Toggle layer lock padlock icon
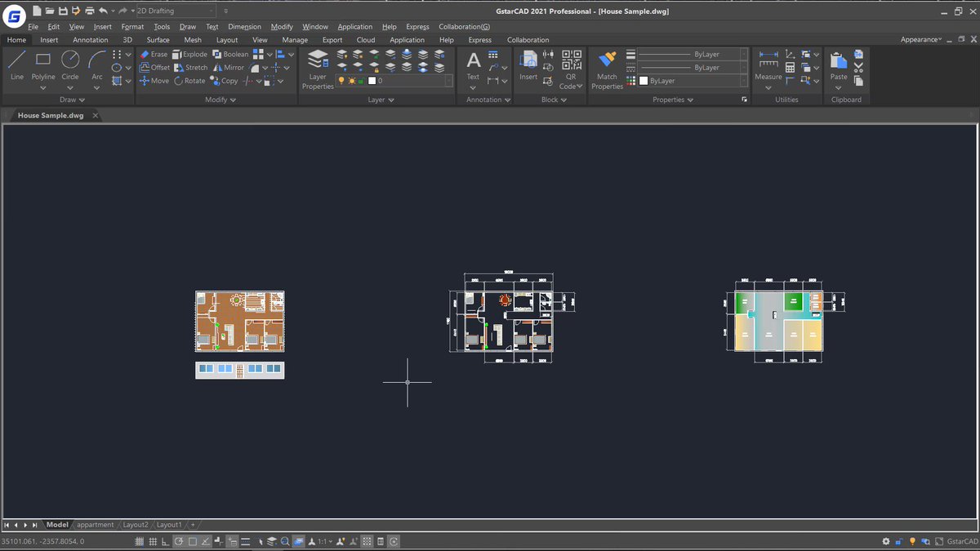 click(362, 81)
